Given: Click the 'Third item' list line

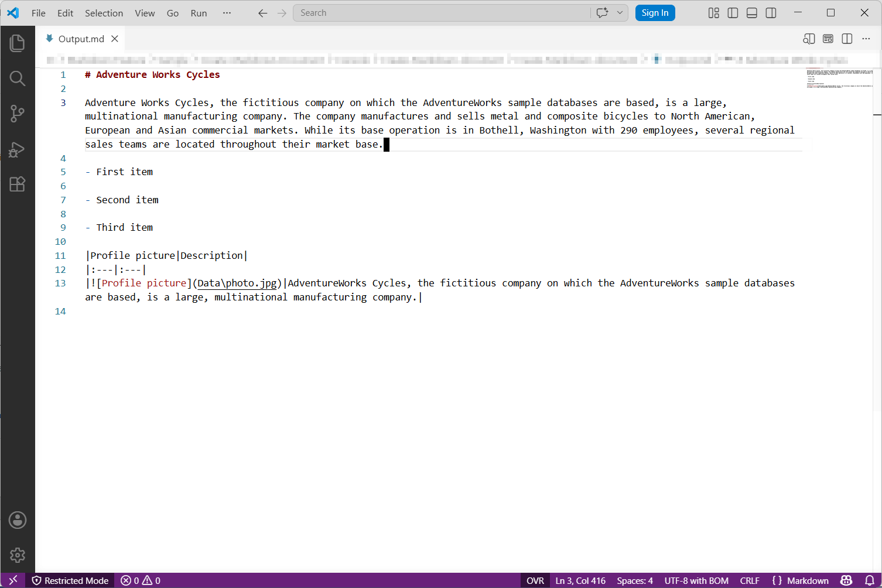Looking at the screenshot, I should [x=119, y=227].
